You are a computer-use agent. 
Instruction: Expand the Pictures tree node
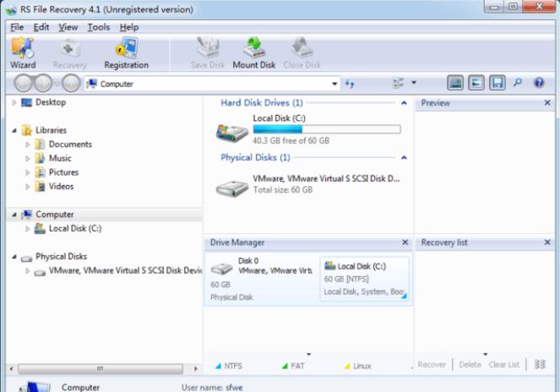point(28,172)
